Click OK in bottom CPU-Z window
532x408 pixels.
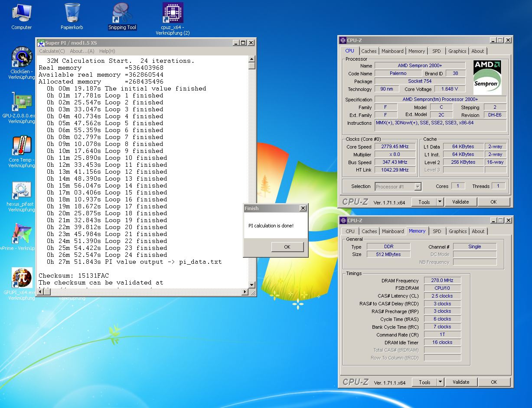pos(494,382)
